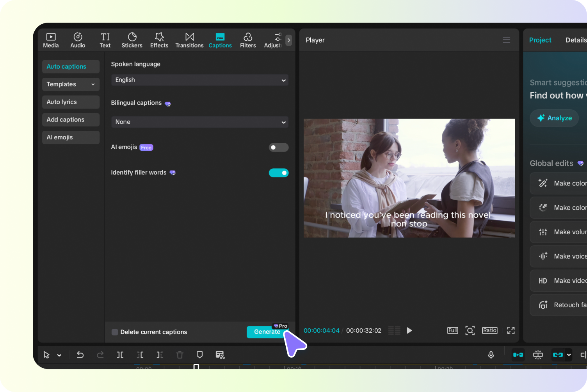
Task: Record a voiceover with the microphone icon
Action: (x=491, y=355)
